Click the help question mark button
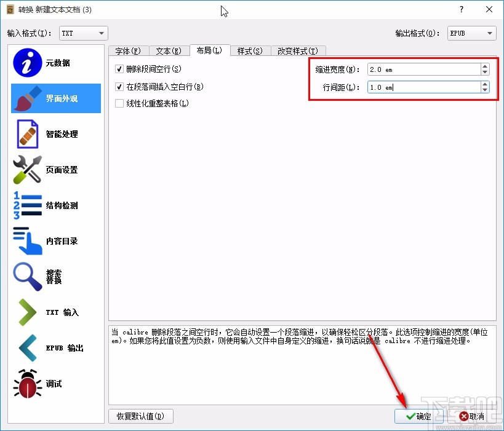The height and width of the screenshot is (431, 504). click(462, 9)
